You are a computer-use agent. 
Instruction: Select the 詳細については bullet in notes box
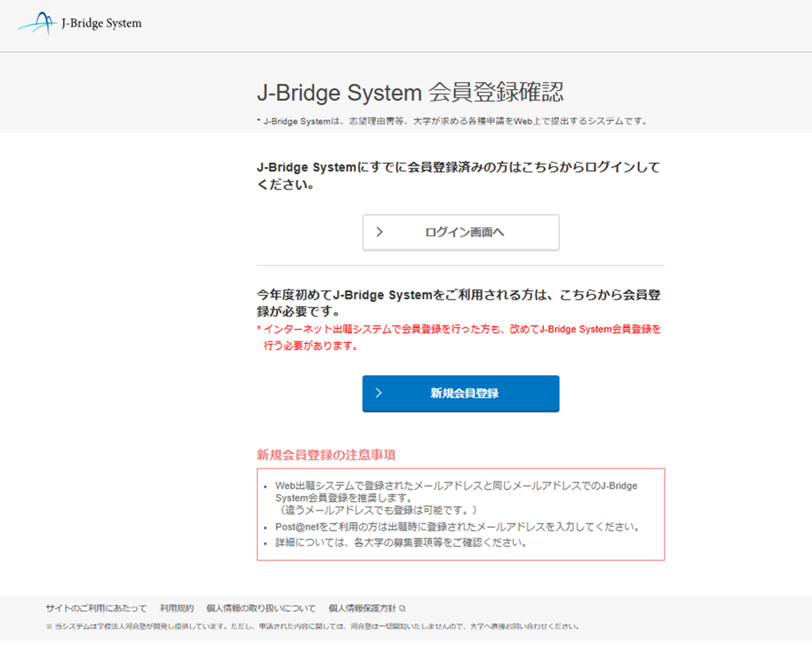[401, 543]
